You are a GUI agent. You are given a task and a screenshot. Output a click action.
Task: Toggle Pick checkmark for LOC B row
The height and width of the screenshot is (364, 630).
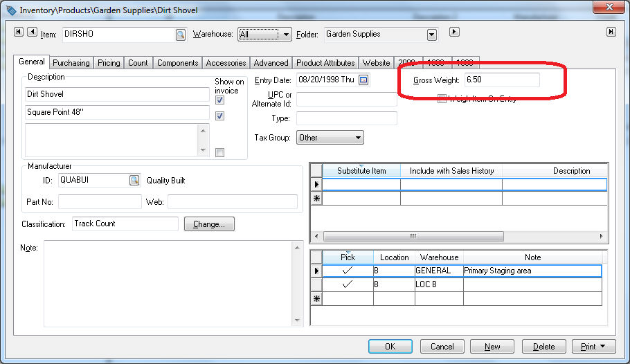[x=348, y=284]
